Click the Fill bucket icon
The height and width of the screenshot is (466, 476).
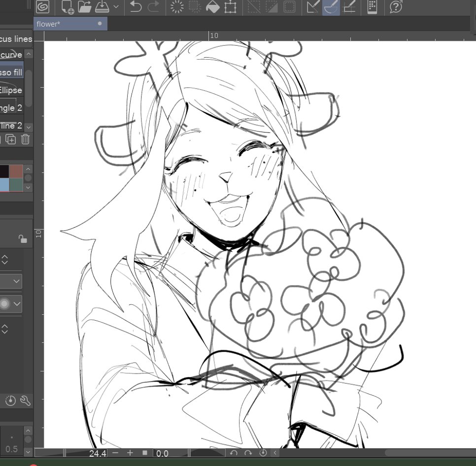click(x=212, y=7)
